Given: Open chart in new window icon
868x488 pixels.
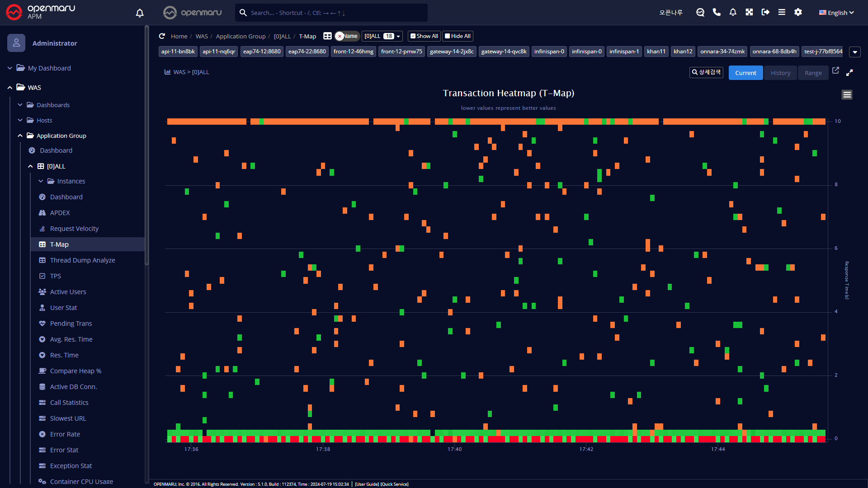Looking at the screenshot, I should tap(835, 71).
